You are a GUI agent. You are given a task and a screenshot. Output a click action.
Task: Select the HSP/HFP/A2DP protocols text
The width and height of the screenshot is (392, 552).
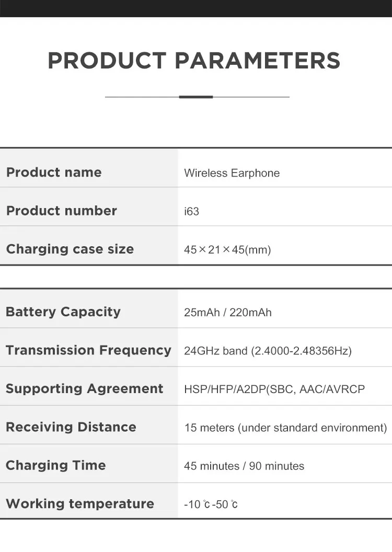click(x=274, y=389)
